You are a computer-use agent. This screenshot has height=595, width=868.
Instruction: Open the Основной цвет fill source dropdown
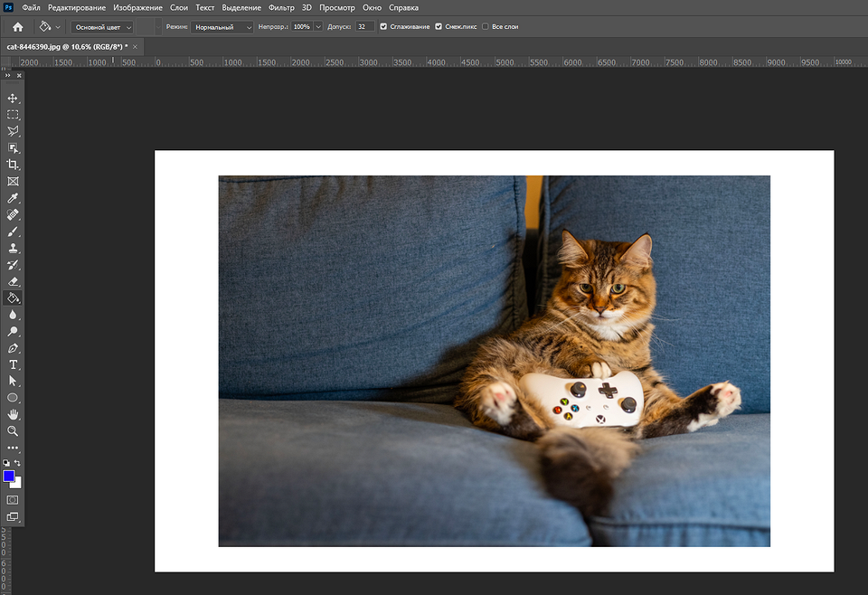click(x=103, y=27)
